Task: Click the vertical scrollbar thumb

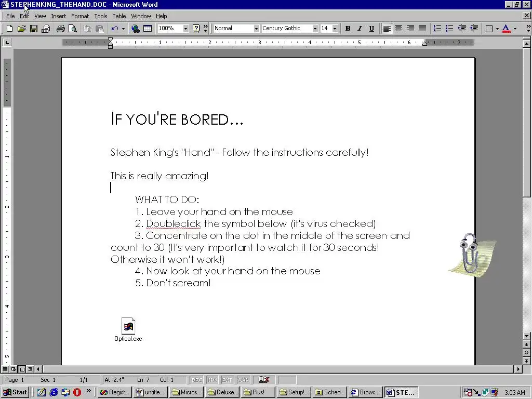Action: 526,123
